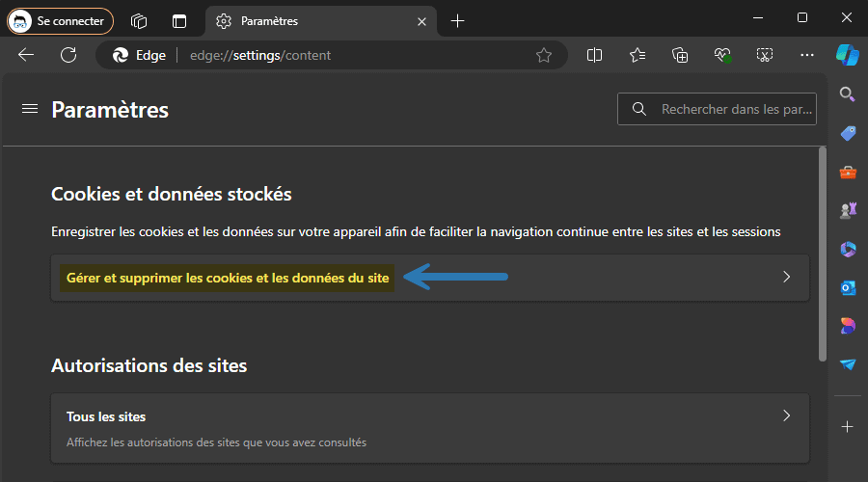The width and height of the screenshot is (868, 482).
Task: Click Autorisations des sites heading
Action: coord(149,365)
